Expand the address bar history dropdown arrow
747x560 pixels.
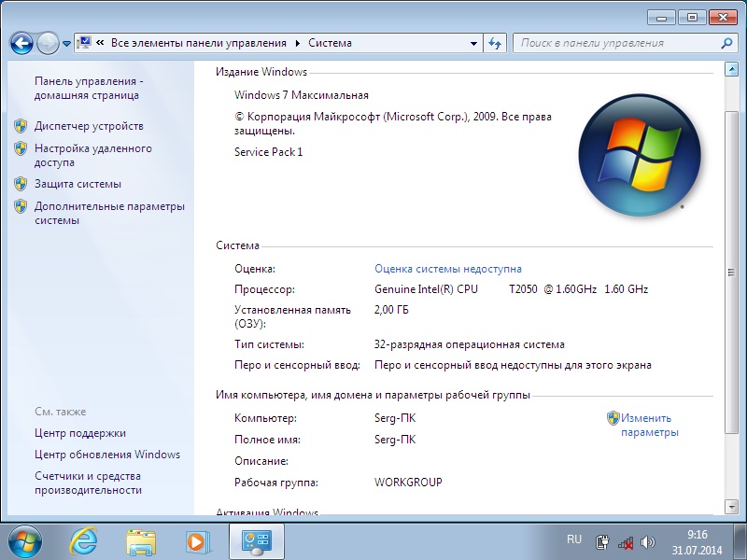[472, 43]
